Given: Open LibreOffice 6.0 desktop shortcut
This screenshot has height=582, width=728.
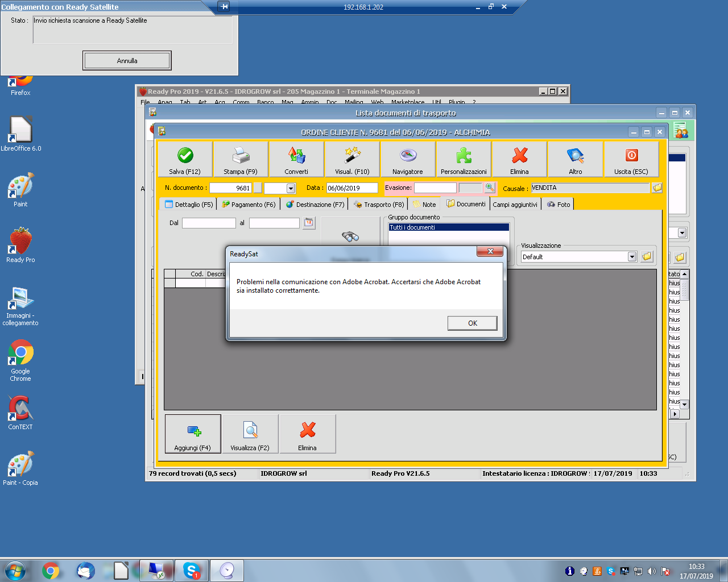Looking at the screenshot, I should (20, 134).
